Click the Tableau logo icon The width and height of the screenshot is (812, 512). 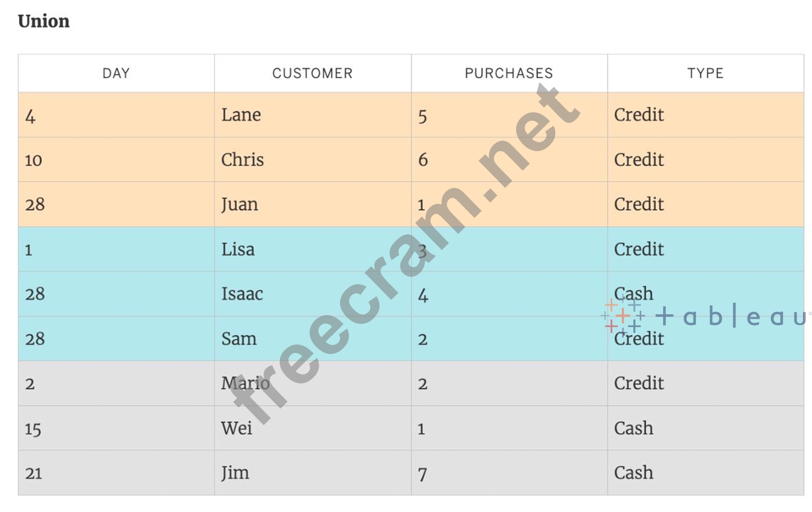pos(623,316)
